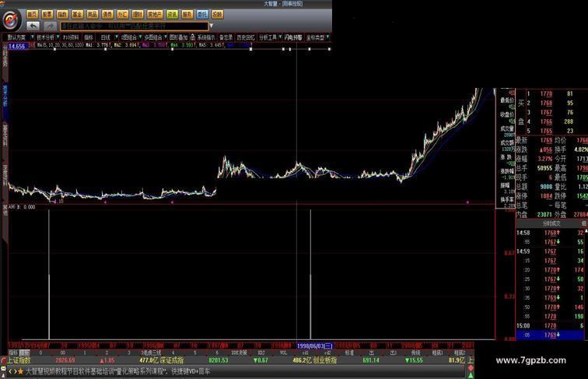Image resolution: width=588 pixels, height=379 pixels.
Task: Open the 房地产 real estate toolbar button
Action: coord(155,14)
